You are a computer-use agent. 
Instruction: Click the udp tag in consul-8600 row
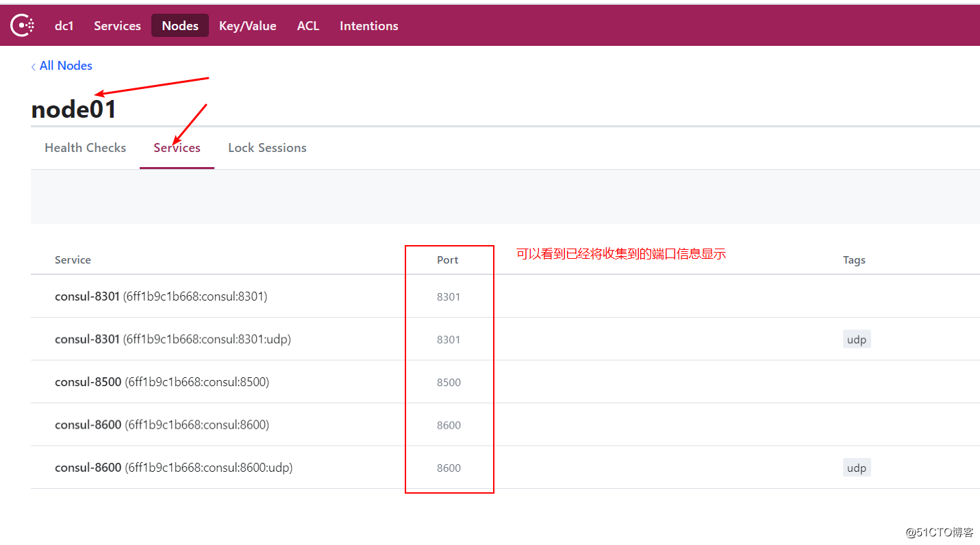(857, 468)
